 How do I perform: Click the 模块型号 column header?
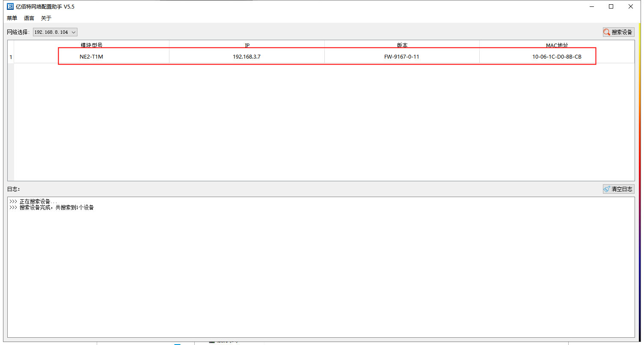pyautogui.click(x=92, y=45)
